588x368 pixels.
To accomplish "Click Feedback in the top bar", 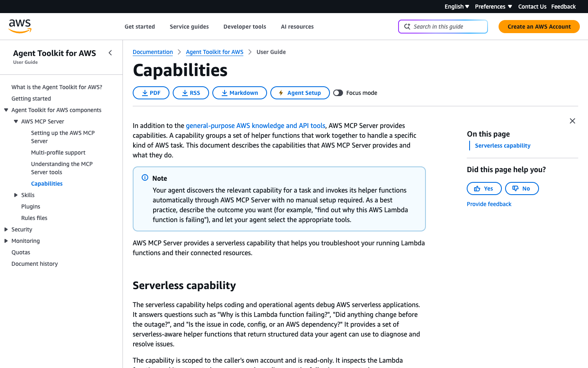I will 563,7.
